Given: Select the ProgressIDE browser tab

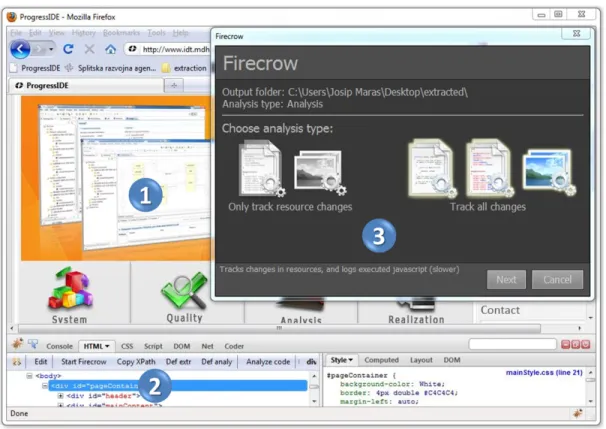Looking at the screenshot, I should (86, 85).
